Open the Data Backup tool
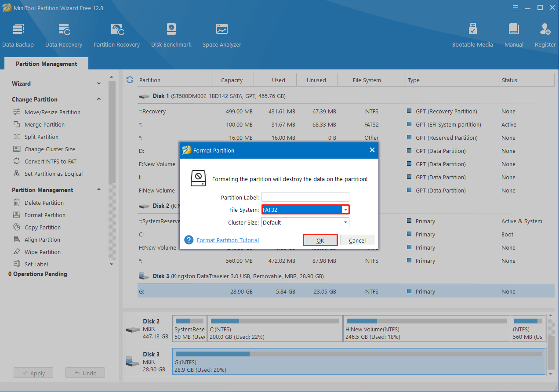Image resolution: width=559 pixels, height=392 pixels. (x=18, y=35)
